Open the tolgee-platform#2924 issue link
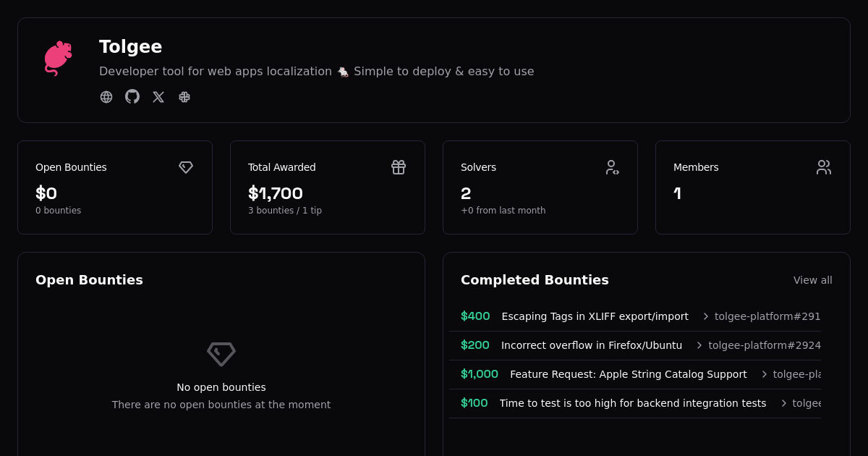The height and width of the screenshot is (456, 868). coord(764,345)
